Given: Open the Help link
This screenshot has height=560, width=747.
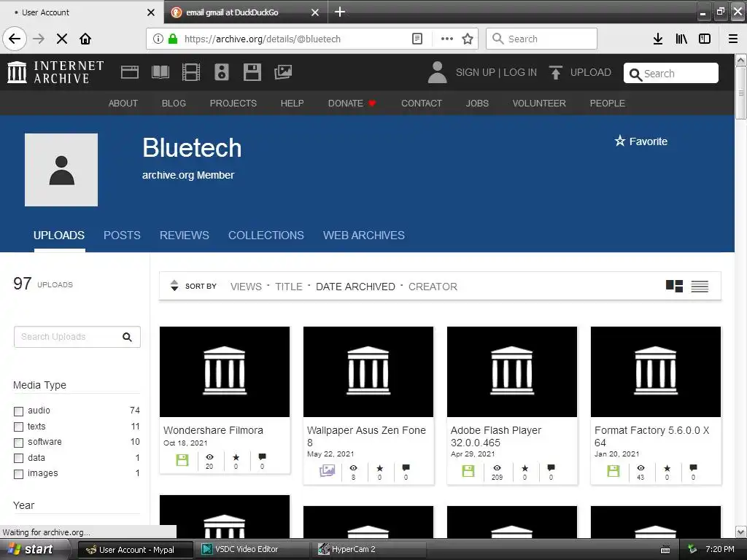Looking at the screenshot, I should [x=292, y=104].
